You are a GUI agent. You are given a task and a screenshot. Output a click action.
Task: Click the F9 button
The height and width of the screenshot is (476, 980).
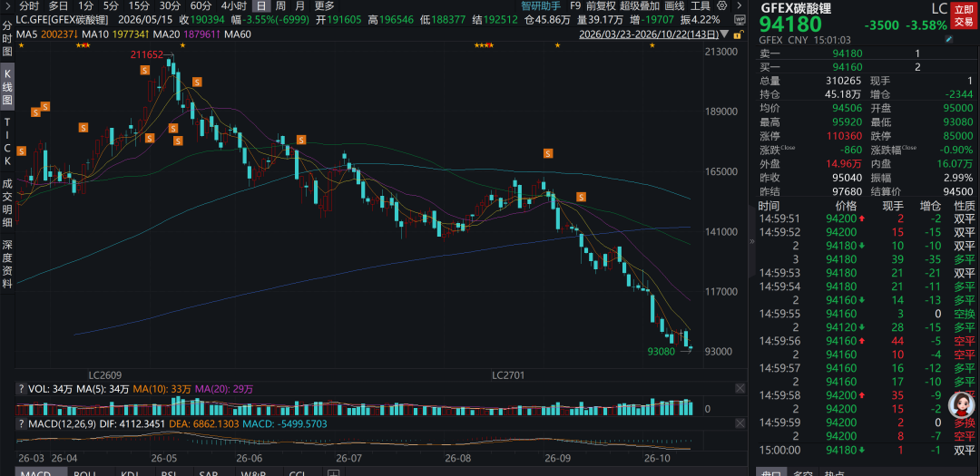click(x=575, y=6)
